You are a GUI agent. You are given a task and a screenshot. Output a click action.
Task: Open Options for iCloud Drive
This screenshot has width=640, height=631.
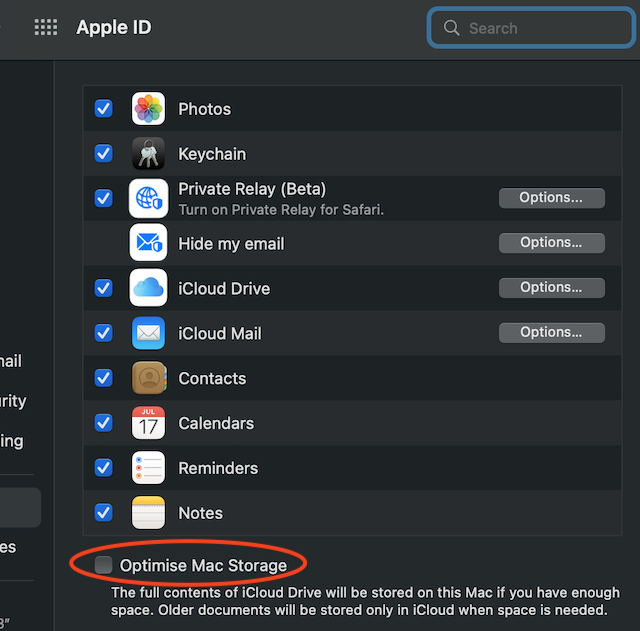click(551, 288)
